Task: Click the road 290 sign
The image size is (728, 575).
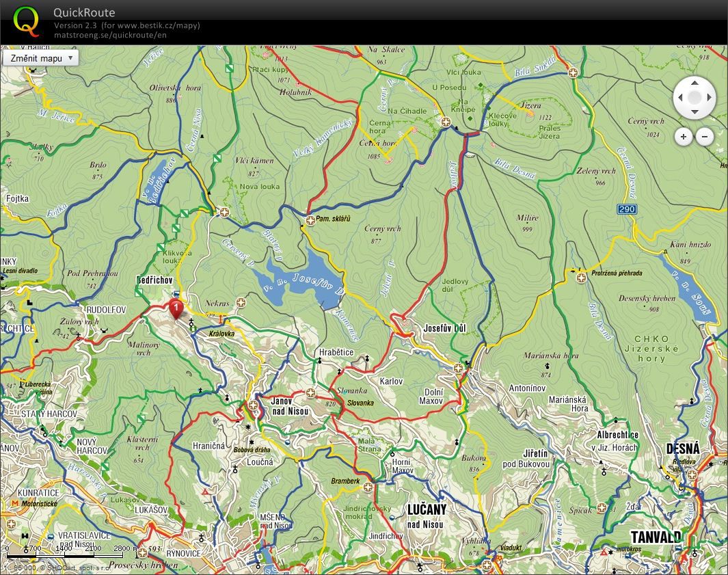Action: pos(627,209)
